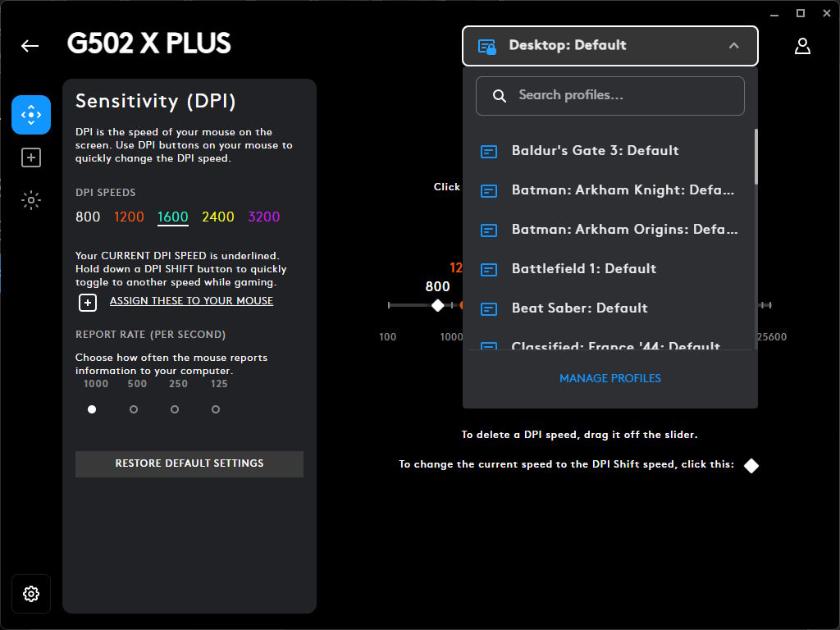Choose the Batman: Arkham Knight profile

pos(610,190)
